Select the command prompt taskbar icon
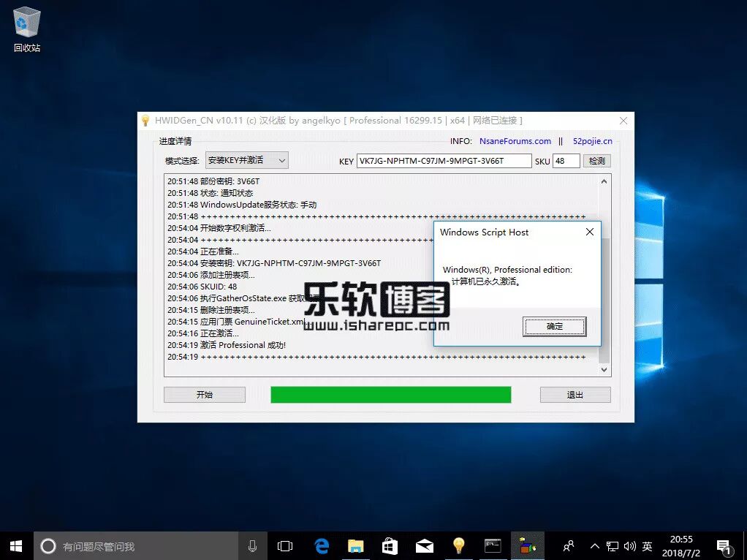The width and height of the screenshot is (747, 560). 493,546
